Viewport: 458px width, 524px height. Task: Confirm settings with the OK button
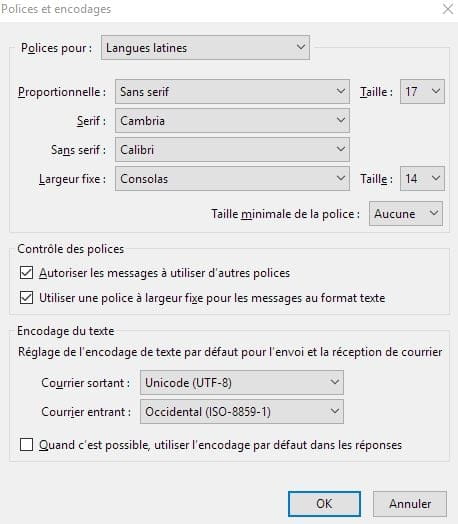(324, 504)
